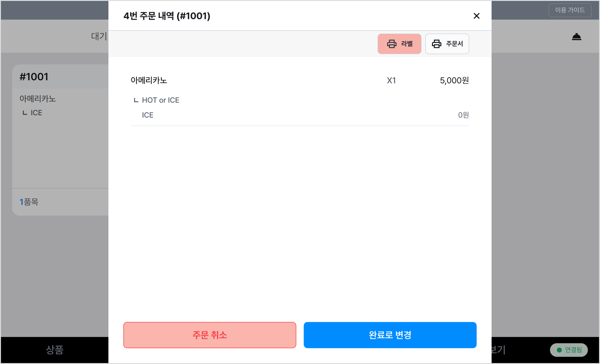600x364 pixels.
Task: Cancel the order with 주문 취소
Action: coord(210,335)
